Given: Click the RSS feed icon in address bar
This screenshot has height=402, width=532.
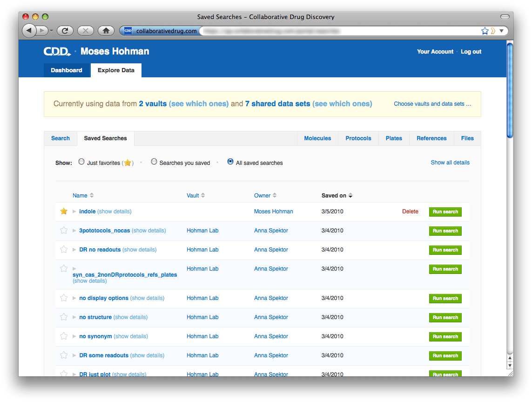Looking at the screenshot, I should 493,31.
